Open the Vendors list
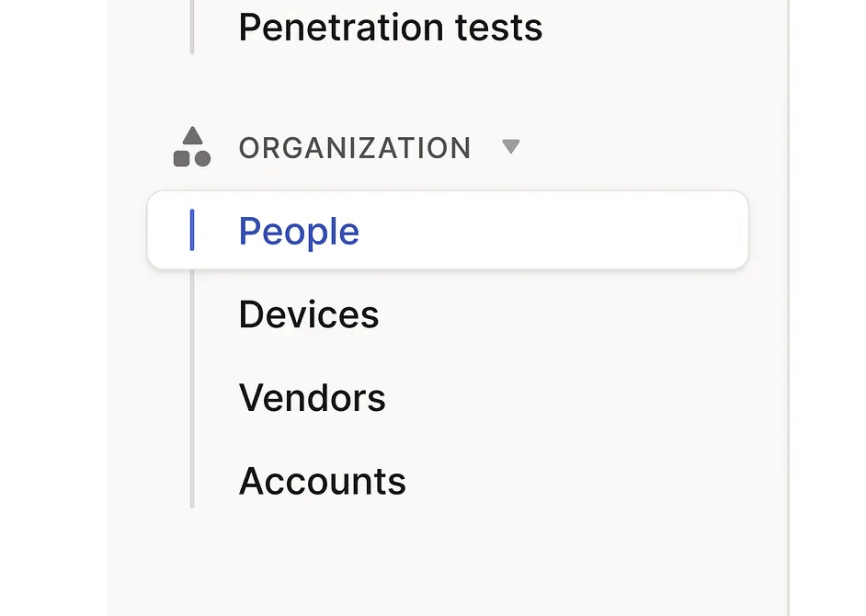 pos(313,398)
